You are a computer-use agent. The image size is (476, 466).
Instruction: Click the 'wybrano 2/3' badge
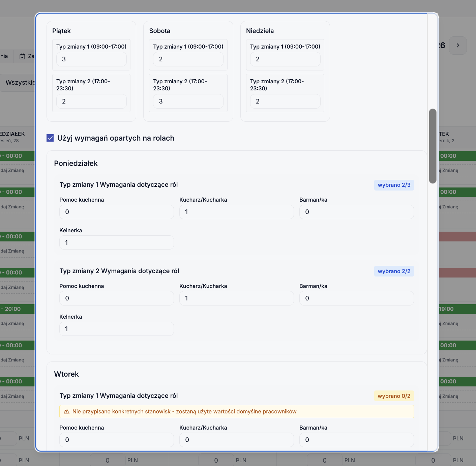pyautogui.click(x=394, y=185)
